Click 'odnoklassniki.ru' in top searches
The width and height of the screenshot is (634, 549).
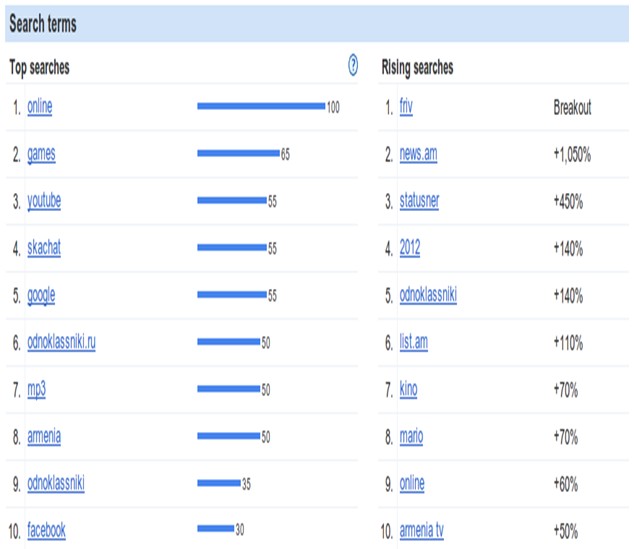[61, 342]
